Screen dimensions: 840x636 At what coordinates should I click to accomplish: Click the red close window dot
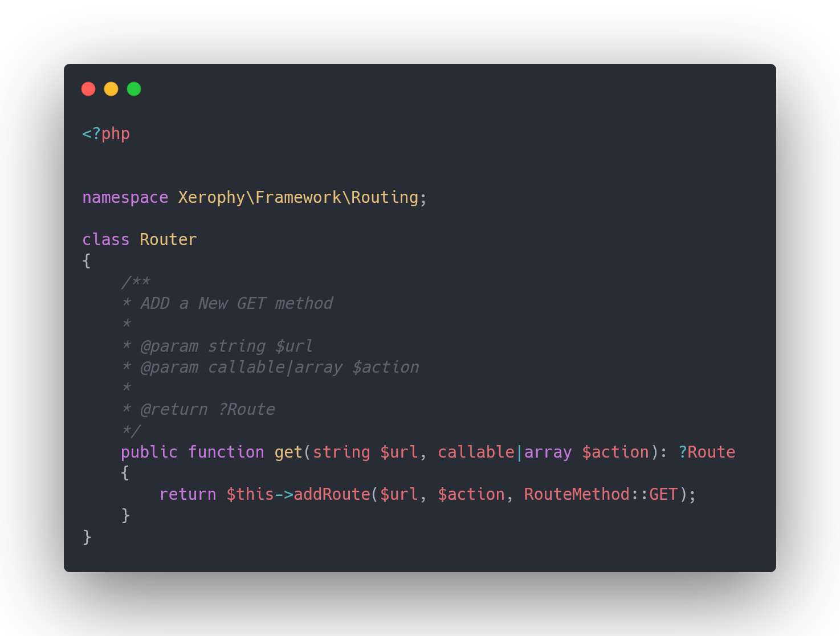coord(88,89)
